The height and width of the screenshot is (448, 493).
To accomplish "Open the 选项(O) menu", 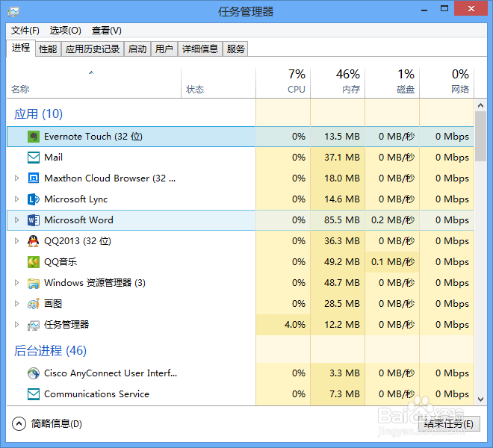I will [66, 31].
